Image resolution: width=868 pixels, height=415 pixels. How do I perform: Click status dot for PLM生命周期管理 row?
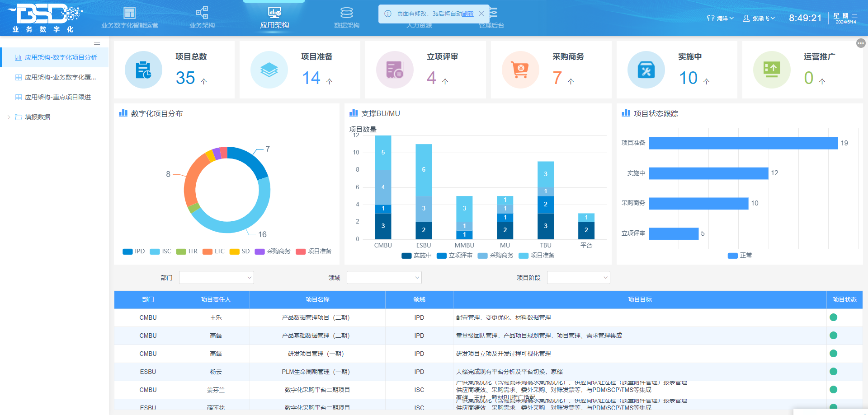(834, 372)
